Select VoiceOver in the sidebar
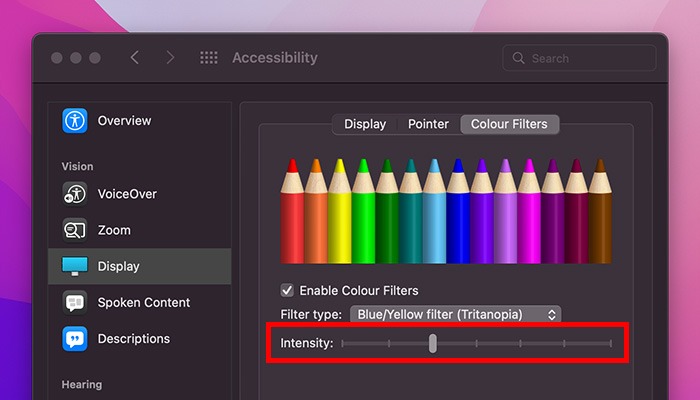This screenshot has height=400, width=700. 140,194
